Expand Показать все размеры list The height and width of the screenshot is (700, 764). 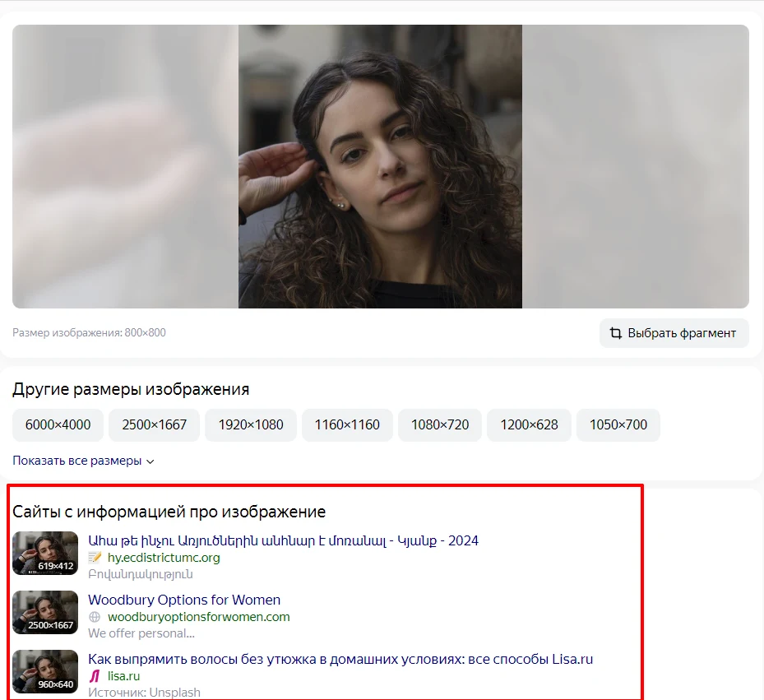(x=83, y=461)
